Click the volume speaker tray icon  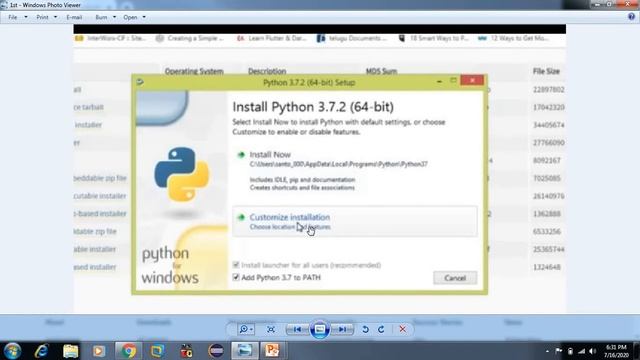[x=593, y=351]
